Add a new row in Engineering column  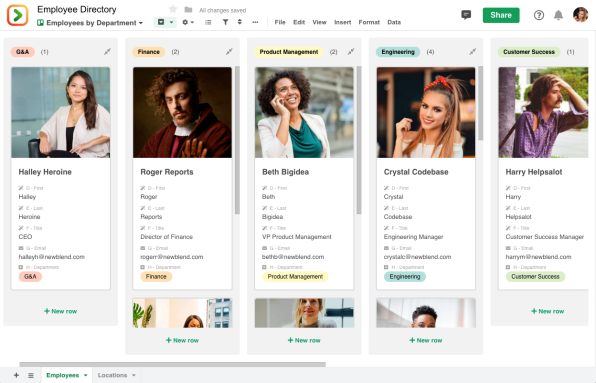pyautogui.click(x=426, y=340)
